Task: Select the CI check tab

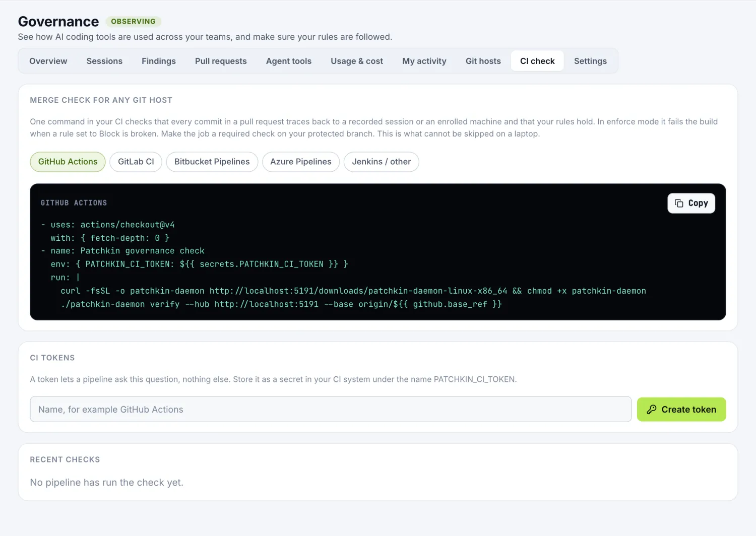Action: click(537, 61)
